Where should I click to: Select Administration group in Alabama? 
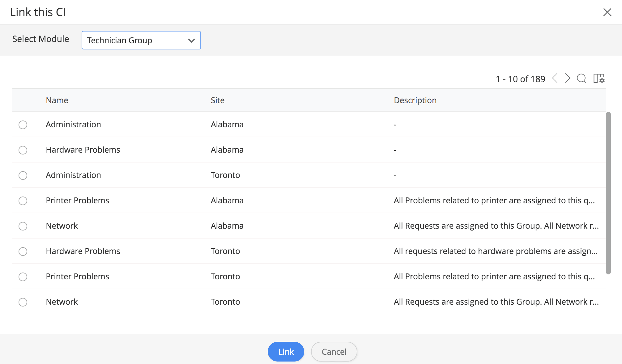(x=23, y=125)
